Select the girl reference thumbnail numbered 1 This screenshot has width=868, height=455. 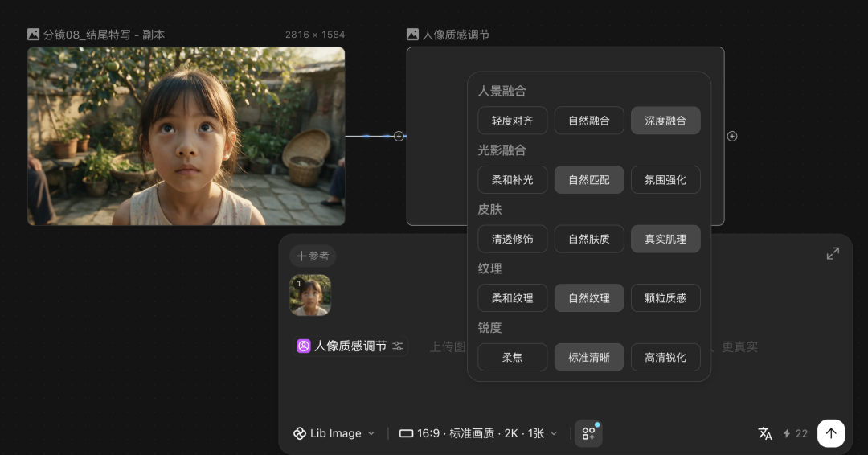[x=310, y=295]
